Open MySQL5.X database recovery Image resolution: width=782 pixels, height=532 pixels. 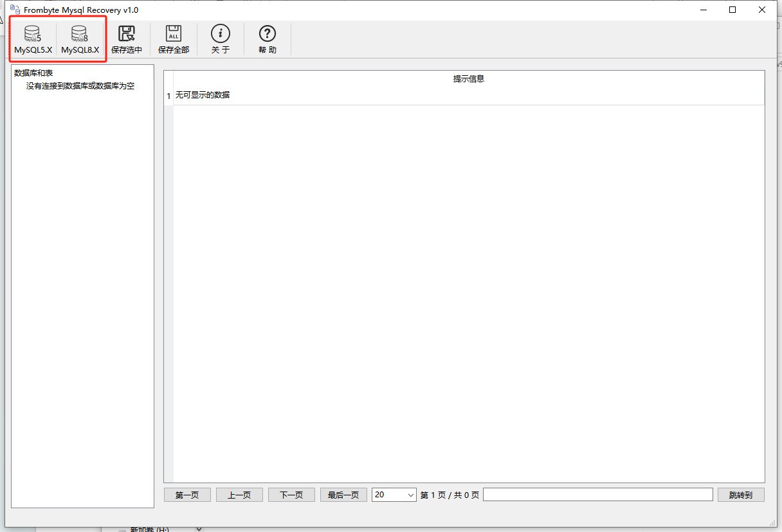(33, 39)
